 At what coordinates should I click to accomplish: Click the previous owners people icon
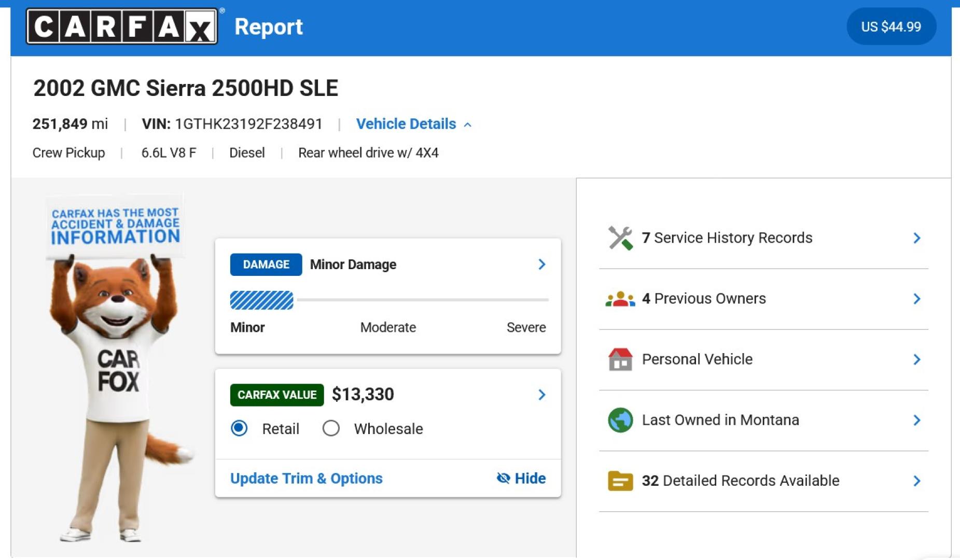click(x=620, y=299)
